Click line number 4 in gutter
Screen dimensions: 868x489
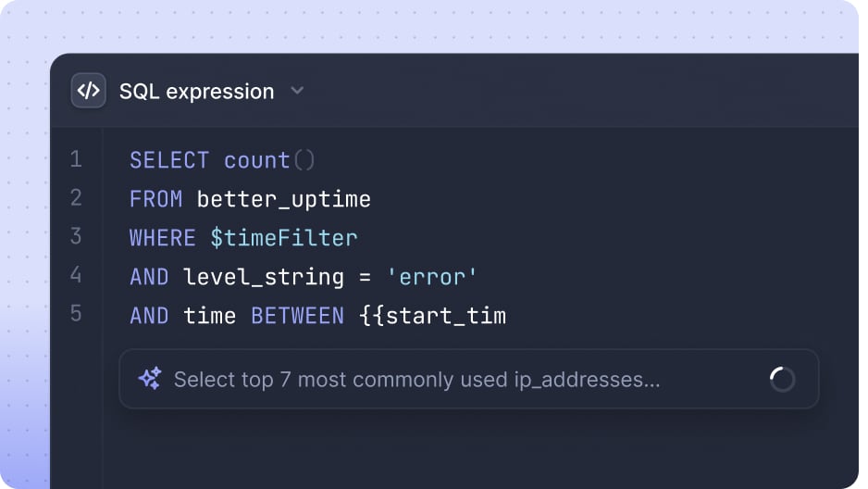point(76,275)
